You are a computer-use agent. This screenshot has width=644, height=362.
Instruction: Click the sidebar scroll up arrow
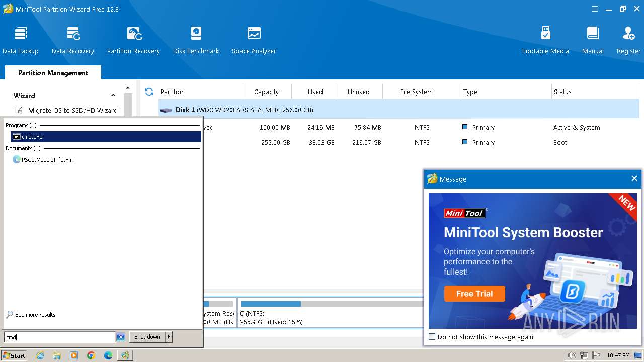point(128,88)
